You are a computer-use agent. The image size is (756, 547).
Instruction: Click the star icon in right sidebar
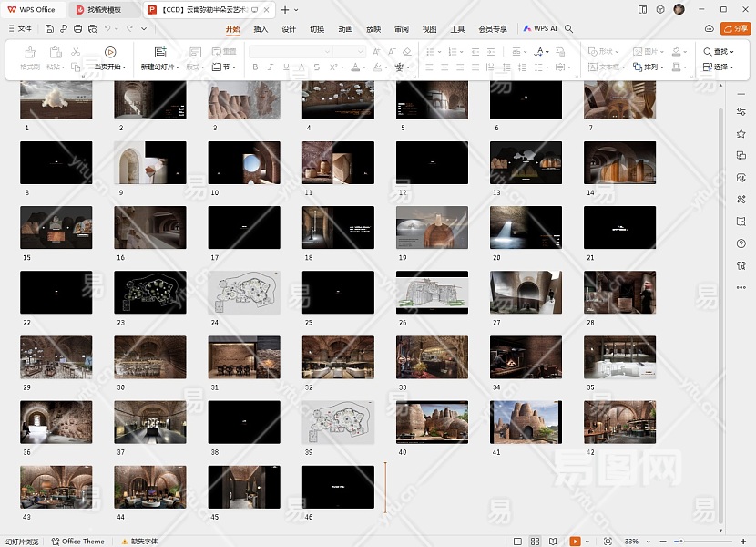(x=741, y=133)
